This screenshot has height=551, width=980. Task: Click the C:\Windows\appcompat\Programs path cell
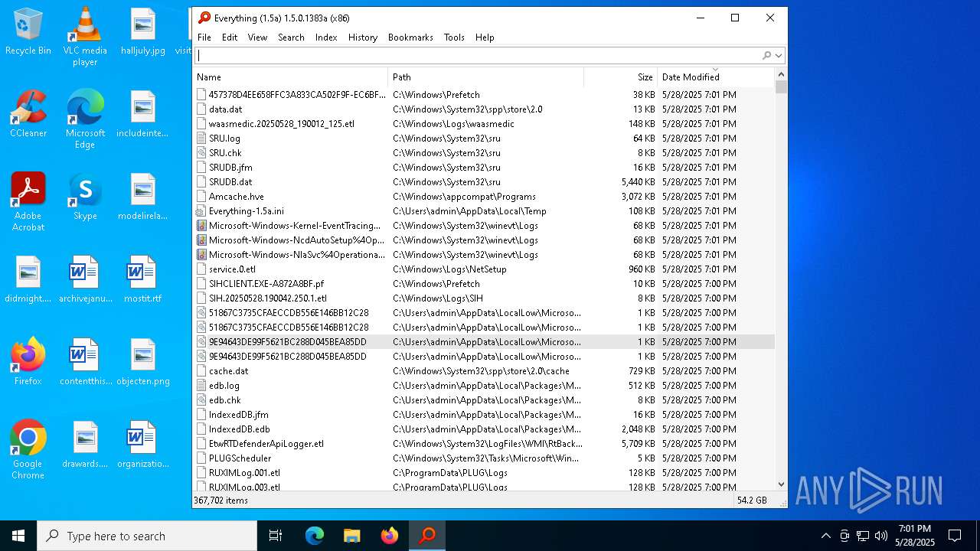click(x=464, y=196)
